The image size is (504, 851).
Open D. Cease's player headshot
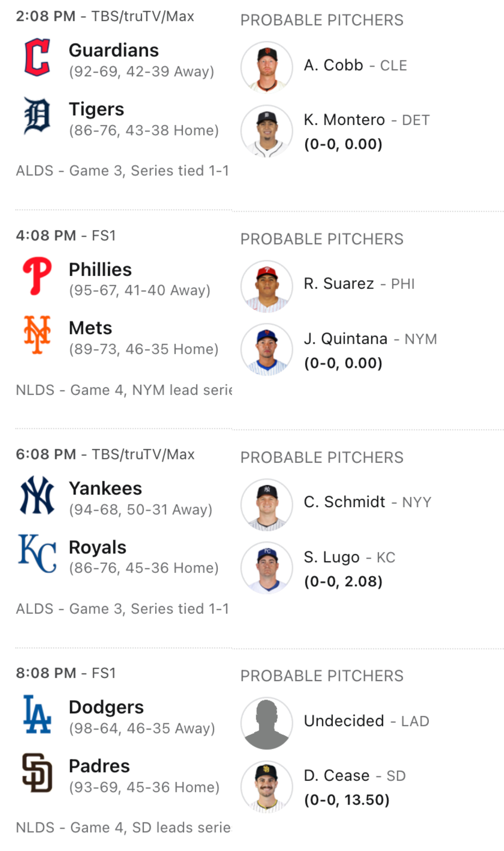tap(267, 787)
